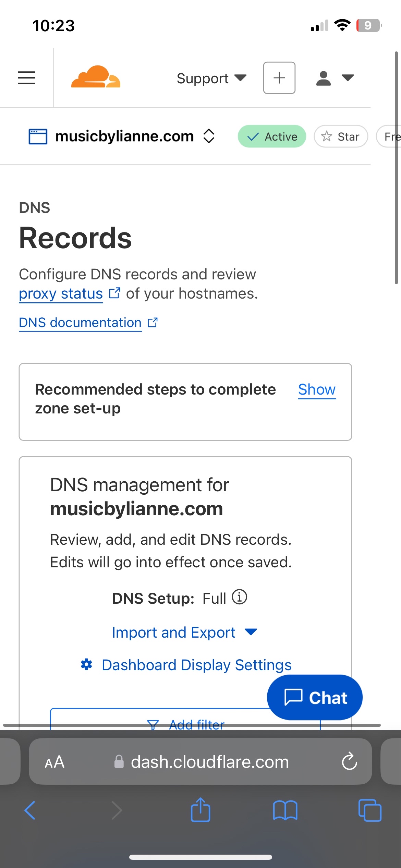401x868 pixels.
Task: Open the DNS documentation link
Action: tap(81, 323)
